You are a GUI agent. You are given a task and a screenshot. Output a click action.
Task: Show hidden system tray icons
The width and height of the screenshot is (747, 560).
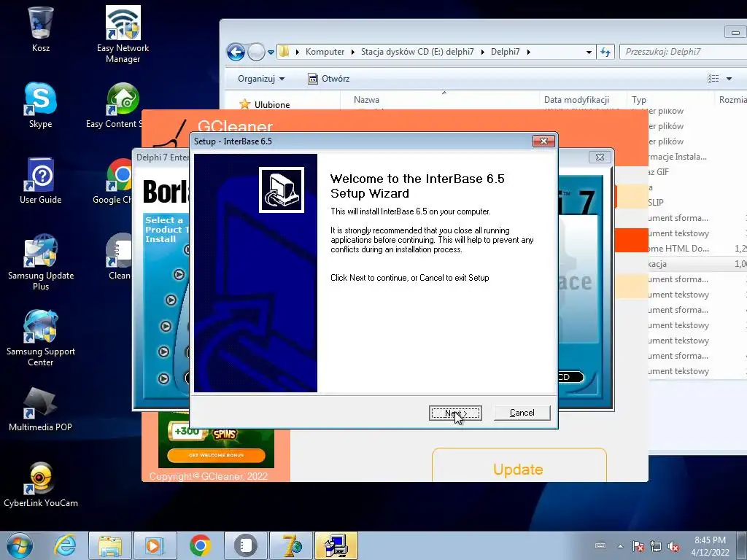point(620,546)
